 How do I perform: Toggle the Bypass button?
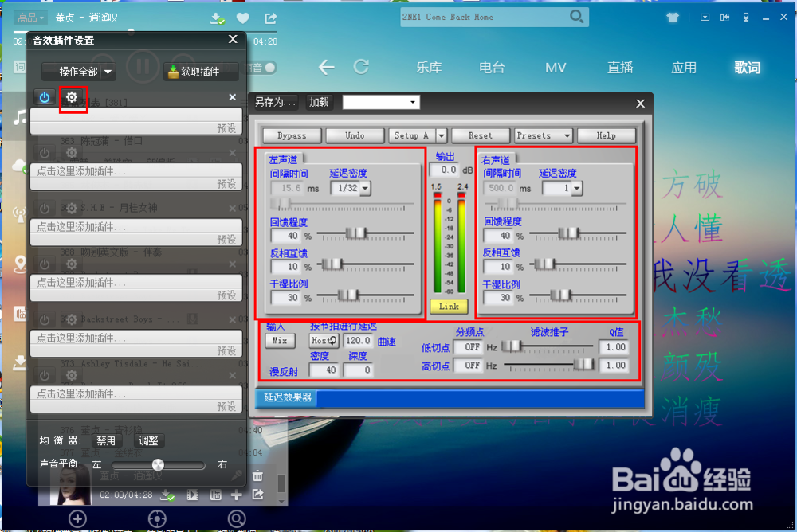pos(292,135)
